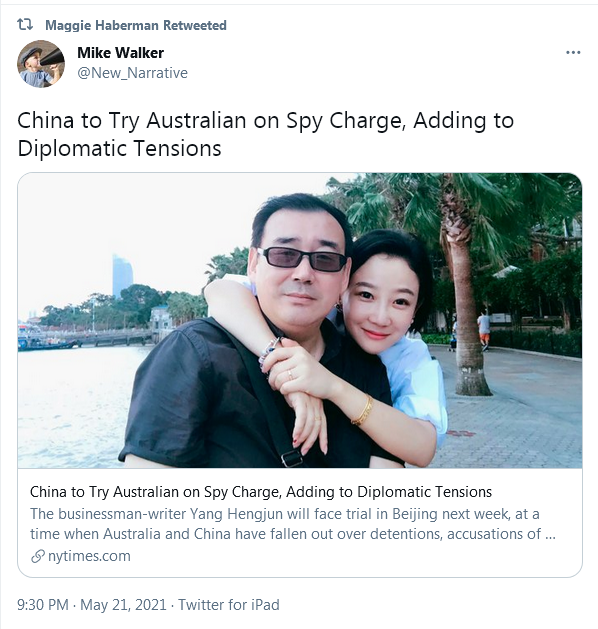This screenshot has height=629, width=598.
Task: Click the link card article title
Action: click(261, 492)
